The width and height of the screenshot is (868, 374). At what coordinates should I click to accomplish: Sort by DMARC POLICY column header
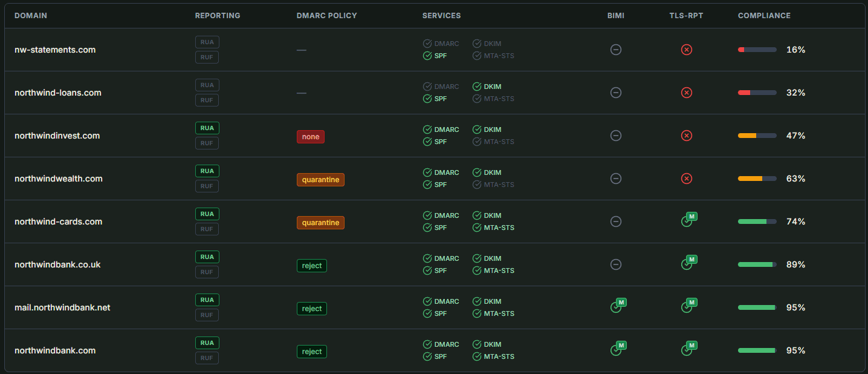pos(327,16)
